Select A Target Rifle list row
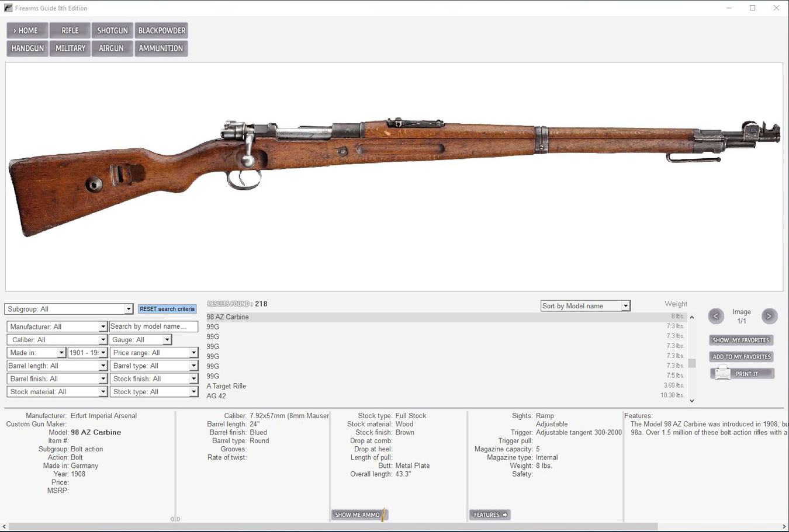Viewport: 789px width, 532px height. coord(445,386)
